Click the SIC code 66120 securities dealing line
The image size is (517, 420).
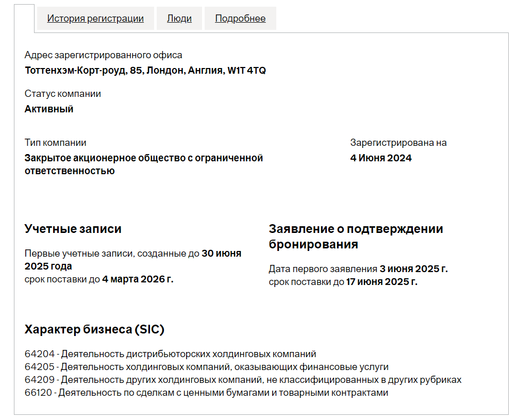coord(206,393)
